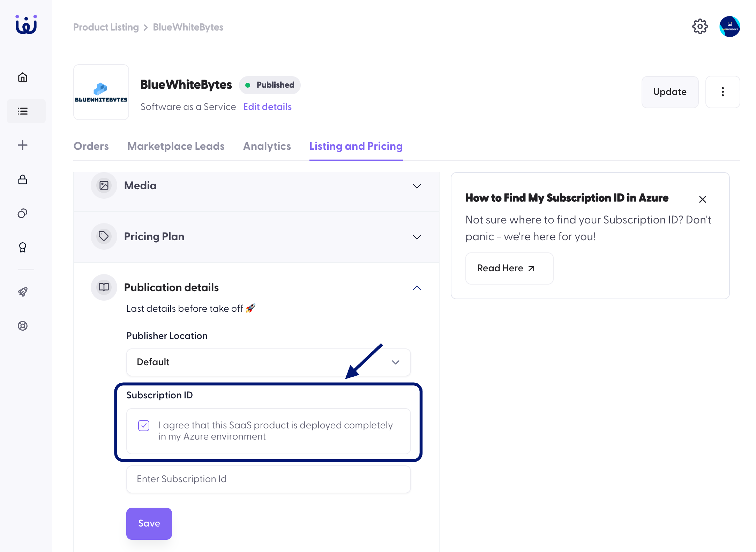The image size is (756, 552).
Task: Open the lifebuoy support icon
Action: pos(23,326)
